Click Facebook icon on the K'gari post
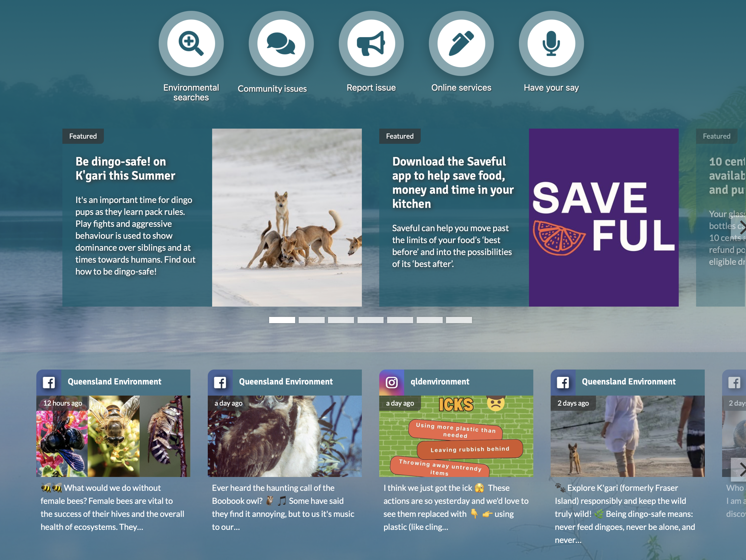The image size is (746, 560). (563, 383)
